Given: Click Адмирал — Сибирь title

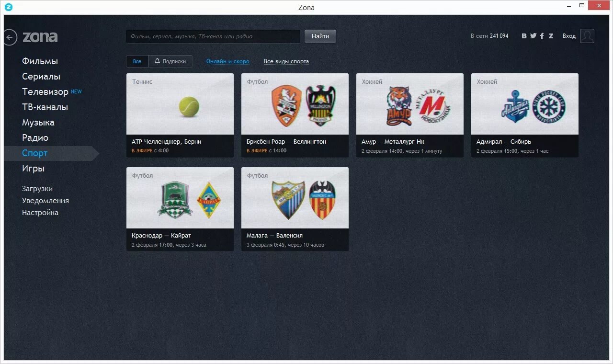Looking at the screenshot, I should tap(504, 142).
